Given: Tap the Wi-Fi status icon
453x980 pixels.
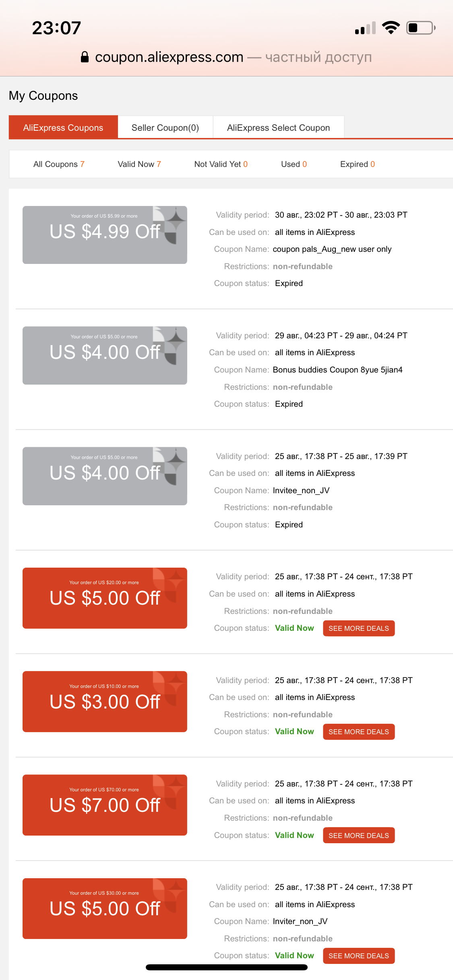Looking at the screenshot, I should (391, 28).
